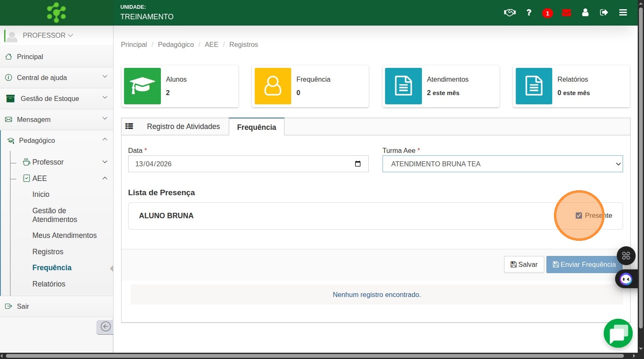644x359 pixels.
Task: Open the Turma Aee dropdown
Action: [x=502, y=164]
